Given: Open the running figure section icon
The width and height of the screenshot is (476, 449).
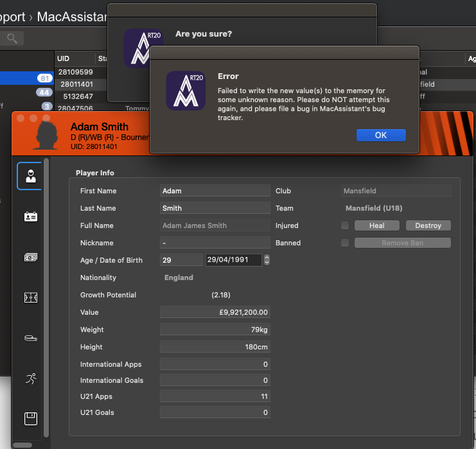Looking at the screenshot, I should click(30, 379).
